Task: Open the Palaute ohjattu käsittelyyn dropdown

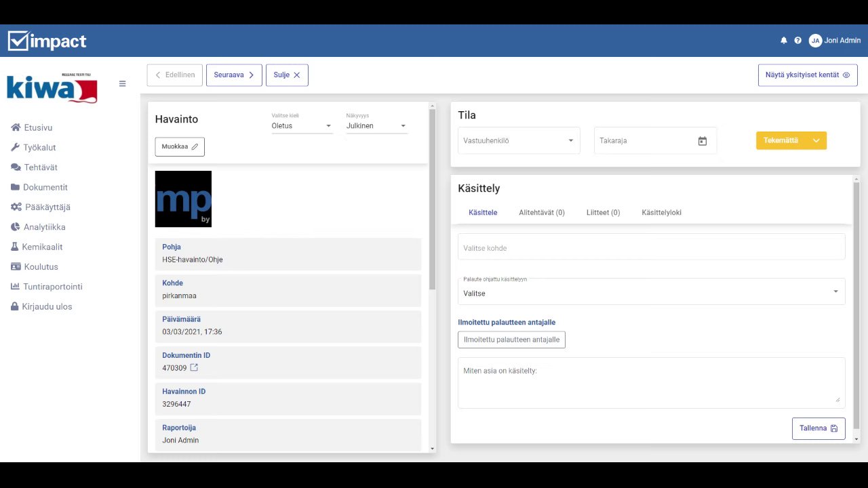Action: [x=652, y=291]
